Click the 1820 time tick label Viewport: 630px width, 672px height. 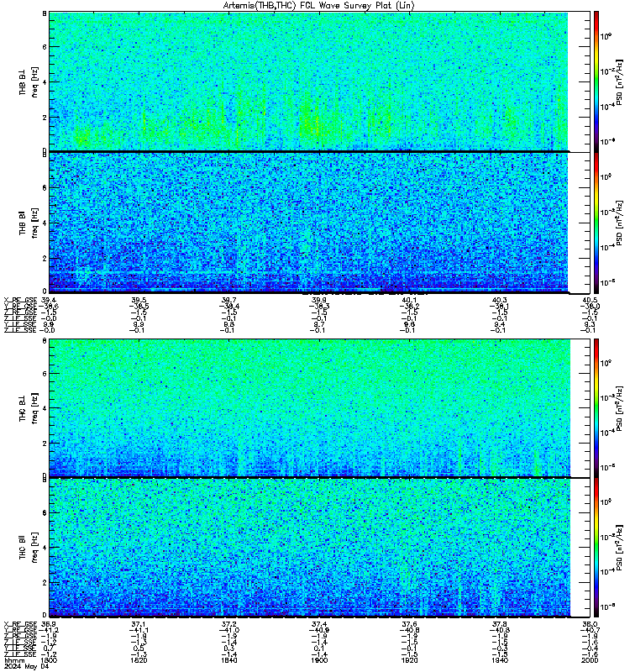(x=139, y=660)
